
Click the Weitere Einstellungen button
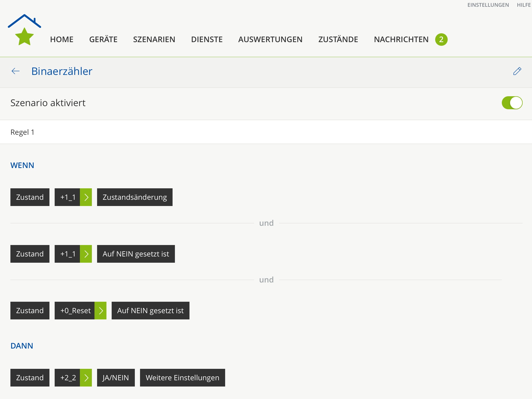[182, 378]
